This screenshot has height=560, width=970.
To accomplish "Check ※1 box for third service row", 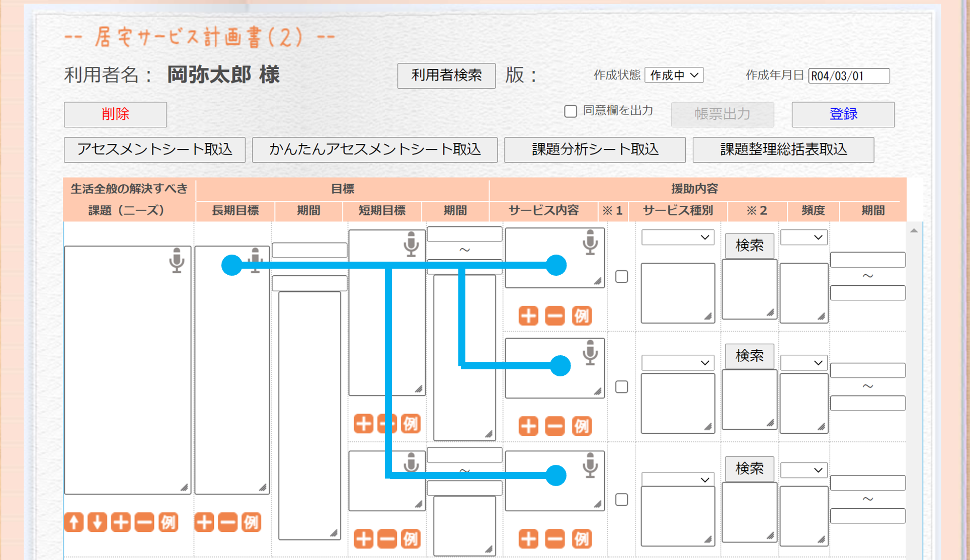I will pos(622,500).
